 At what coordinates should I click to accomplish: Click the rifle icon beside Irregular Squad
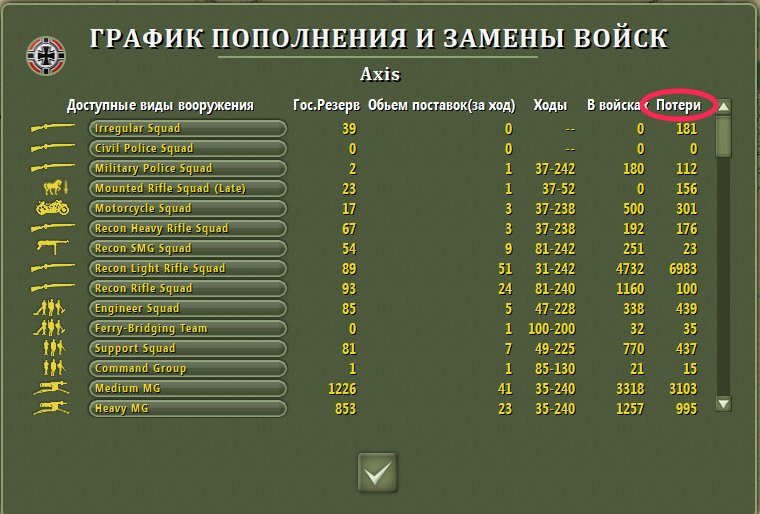click(x=53, y=128)
